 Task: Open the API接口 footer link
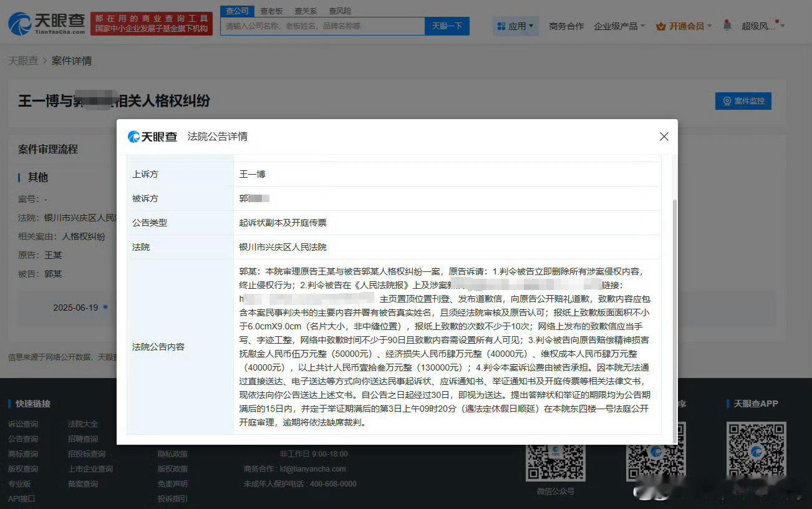coord(21,499)
